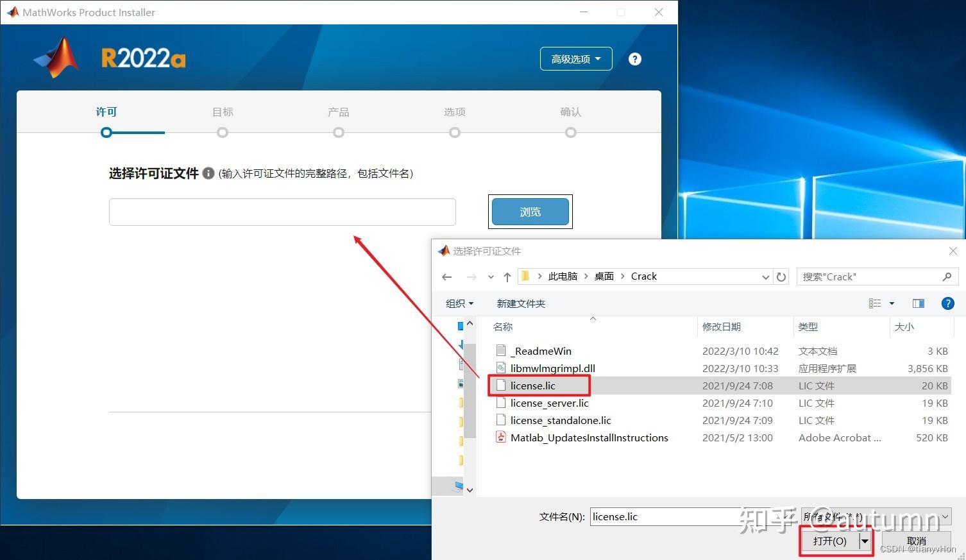Refresh the Crack folder with the refresh icon

tap(781, 276)
